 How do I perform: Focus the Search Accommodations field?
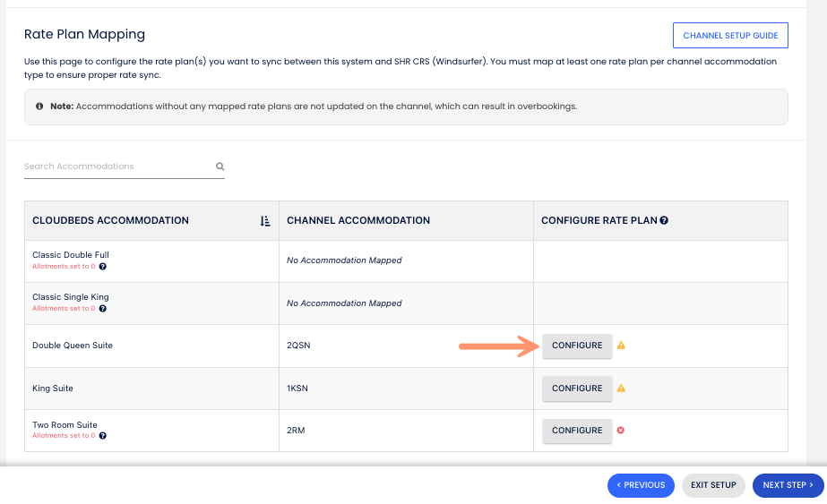116,167
